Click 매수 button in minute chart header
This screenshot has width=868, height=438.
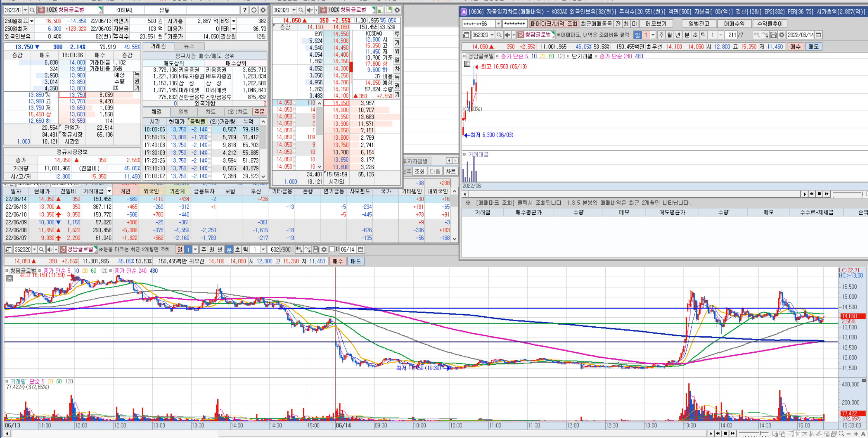point(337,261)
